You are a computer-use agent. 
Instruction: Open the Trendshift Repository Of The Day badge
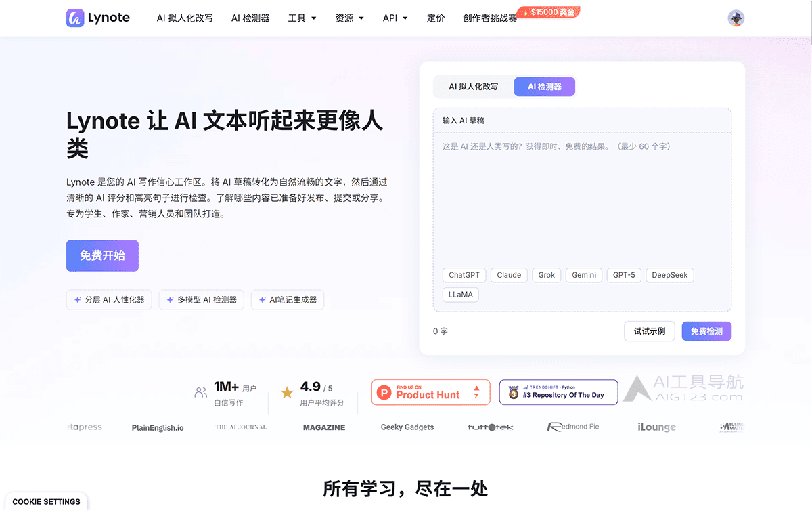pyautogui.click(x=558, y=392)
